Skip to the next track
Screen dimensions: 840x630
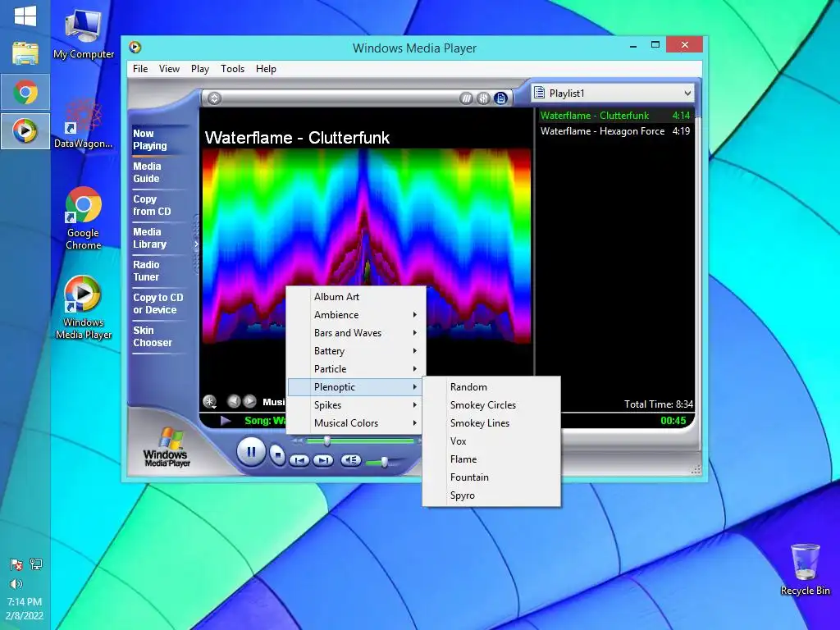(x=322, y=459)
